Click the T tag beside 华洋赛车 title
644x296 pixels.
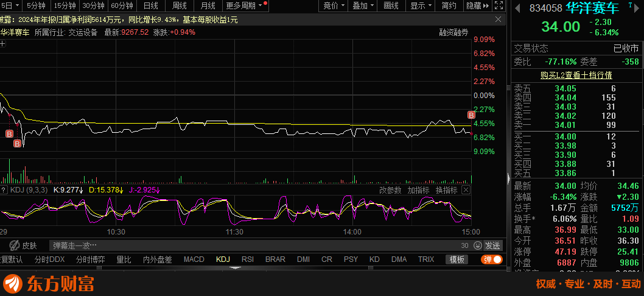(630, 4)
